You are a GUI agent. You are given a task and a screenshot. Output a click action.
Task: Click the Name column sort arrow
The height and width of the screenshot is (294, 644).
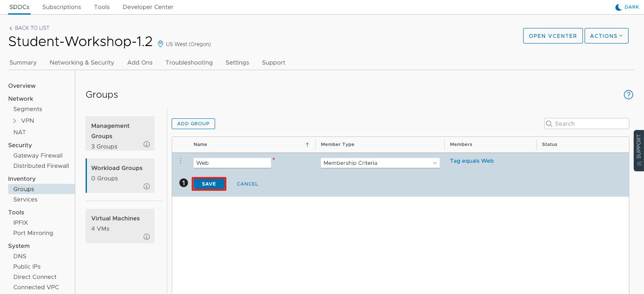click(307, 145)
